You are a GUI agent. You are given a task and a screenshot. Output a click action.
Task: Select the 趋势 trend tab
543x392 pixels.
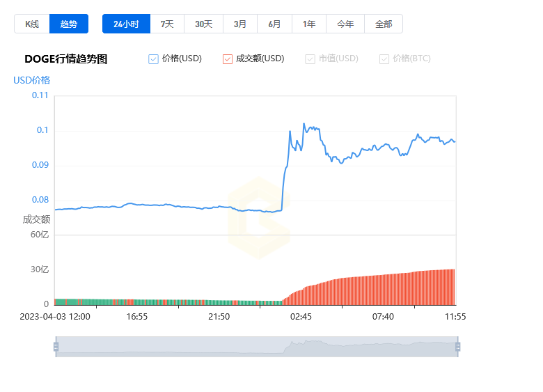[x=69, y=24]
